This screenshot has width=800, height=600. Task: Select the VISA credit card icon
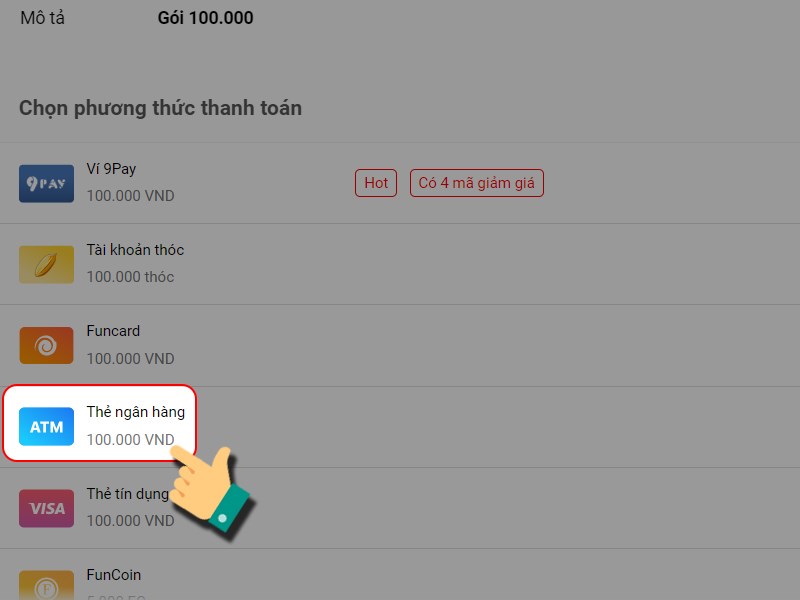(x=46, y=508)
